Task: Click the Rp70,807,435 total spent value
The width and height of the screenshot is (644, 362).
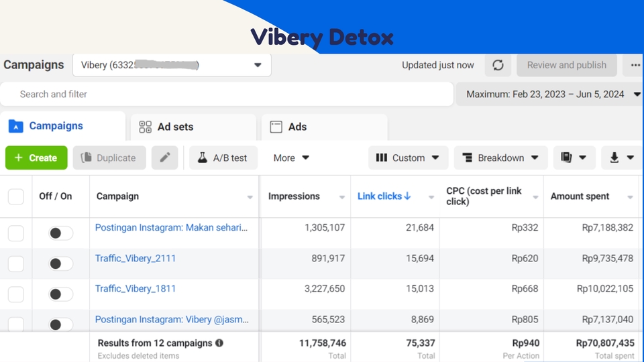Action: [x=605, y=343]
